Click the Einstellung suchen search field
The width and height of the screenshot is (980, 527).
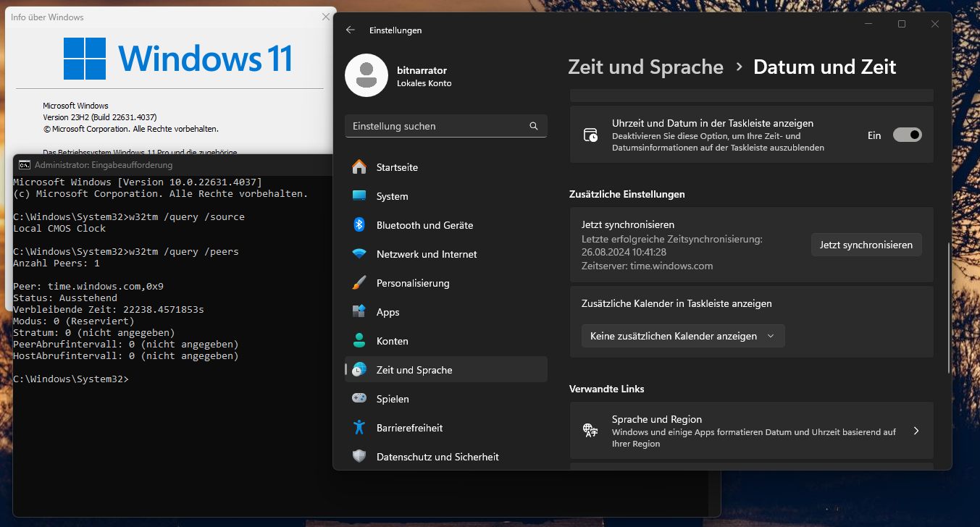[x=445, y=126]
